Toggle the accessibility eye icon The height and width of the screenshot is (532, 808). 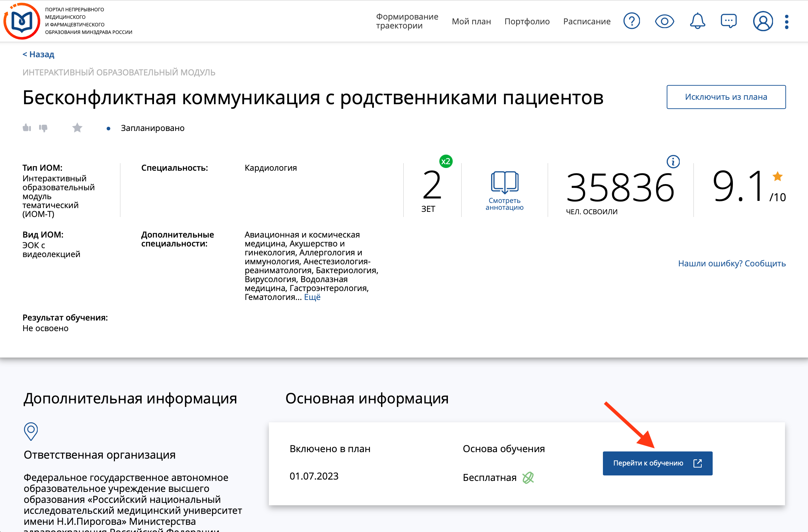click(x=664, y=21)
